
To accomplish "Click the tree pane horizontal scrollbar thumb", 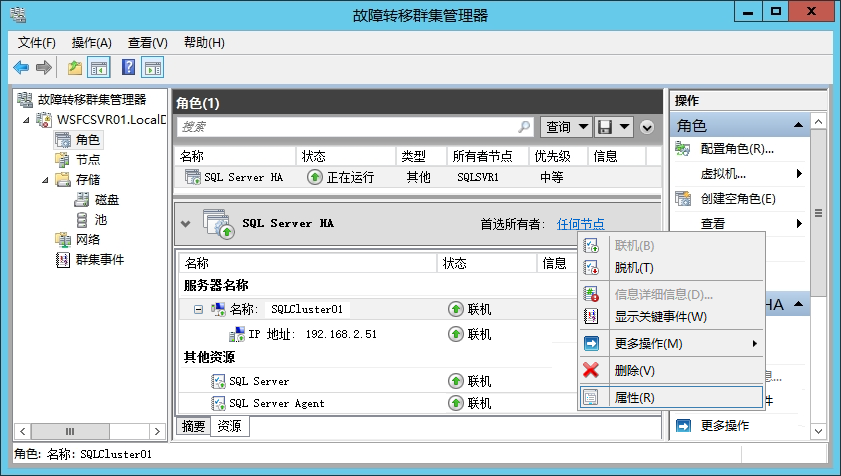I will [x=70, y=431].
